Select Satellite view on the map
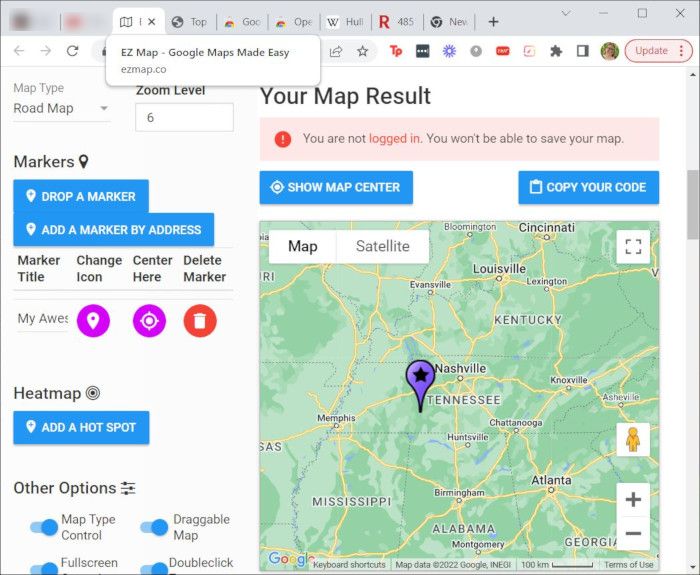Viewport: 700px width, 575px height. point(383,246)
